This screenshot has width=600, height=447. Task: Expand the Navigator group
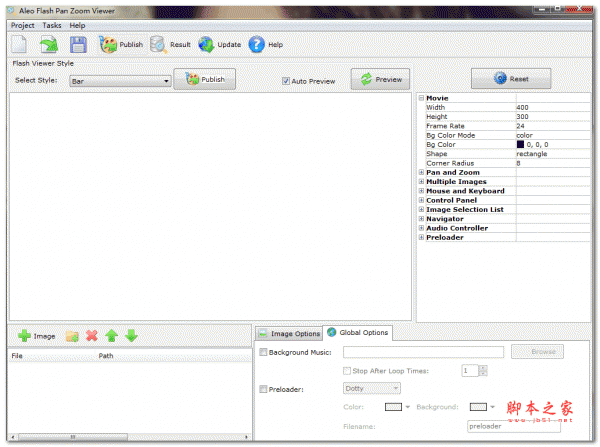(x=421, y=219)
